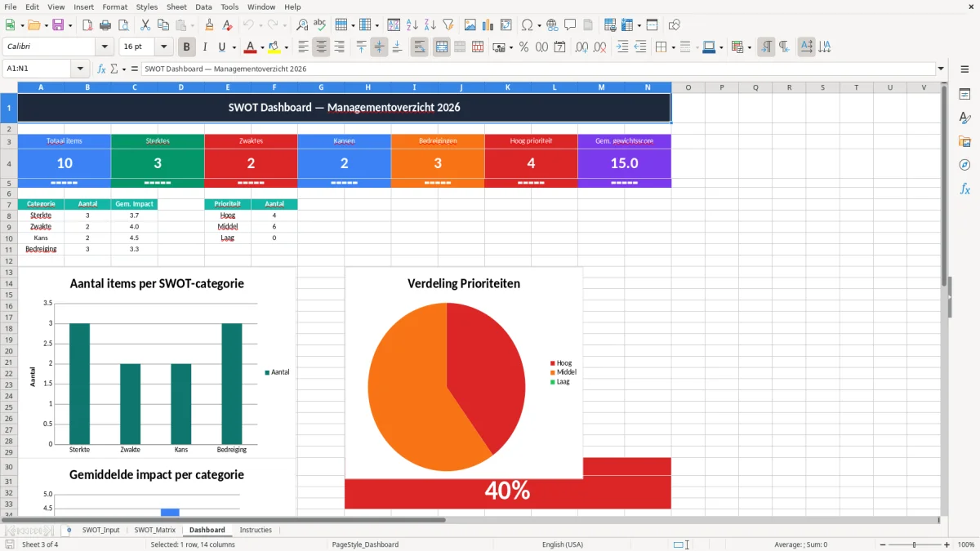Screen dimensions: 980x551
Task: Click PageStyle_Dashboard in status bar
Action: (365, 544)
